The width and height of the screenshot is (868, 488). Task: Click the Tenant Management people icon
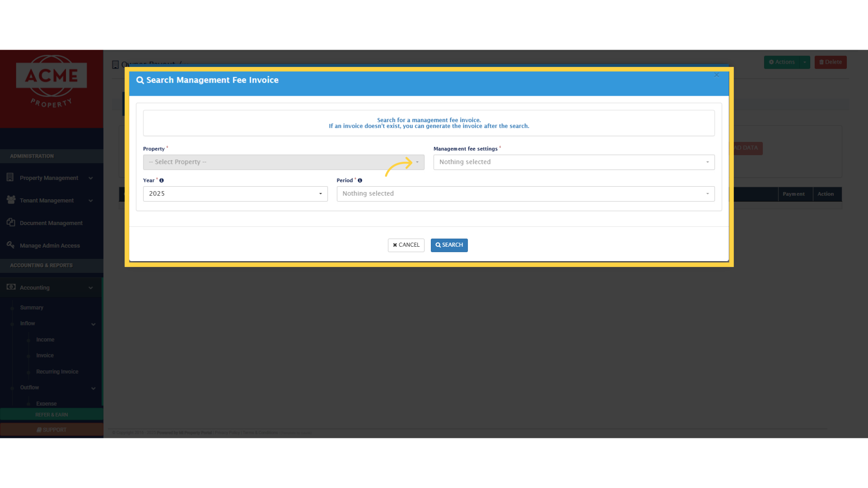(11, 200)
